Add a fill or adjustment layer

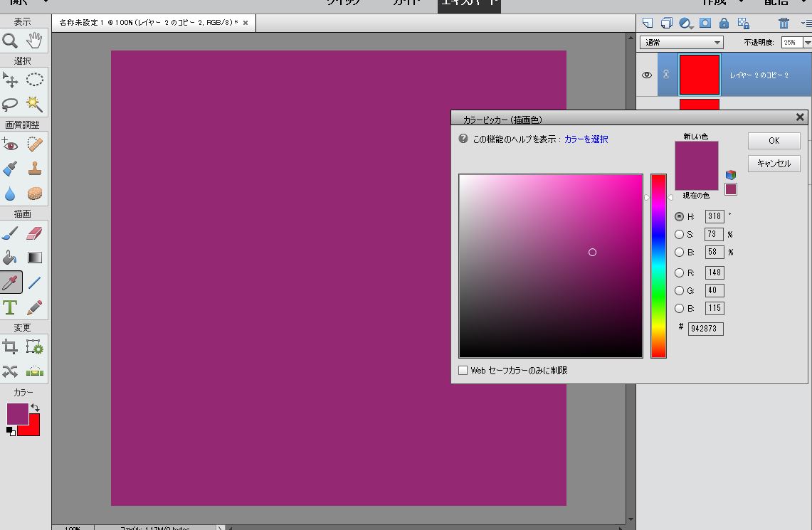[x=685, y=23]
